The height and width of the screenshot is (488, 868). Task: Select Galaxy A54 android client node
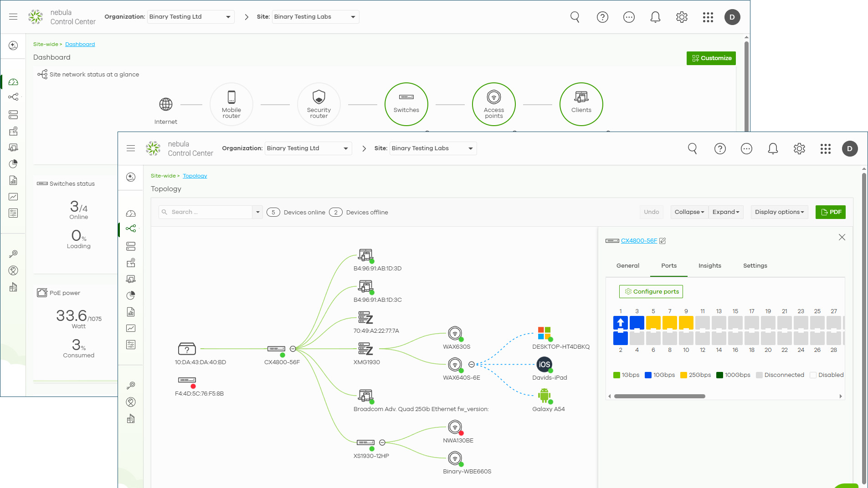pos(544,395)
